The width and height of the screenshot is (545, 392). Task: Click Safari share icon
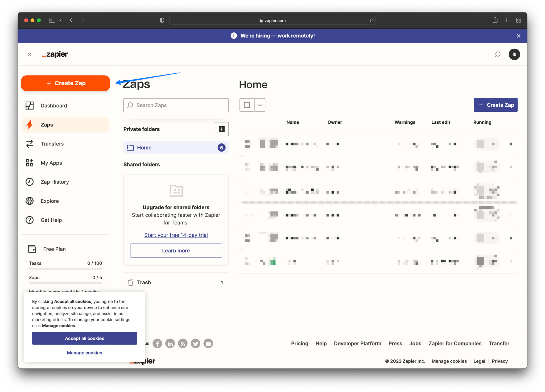(x=495, y=20)
